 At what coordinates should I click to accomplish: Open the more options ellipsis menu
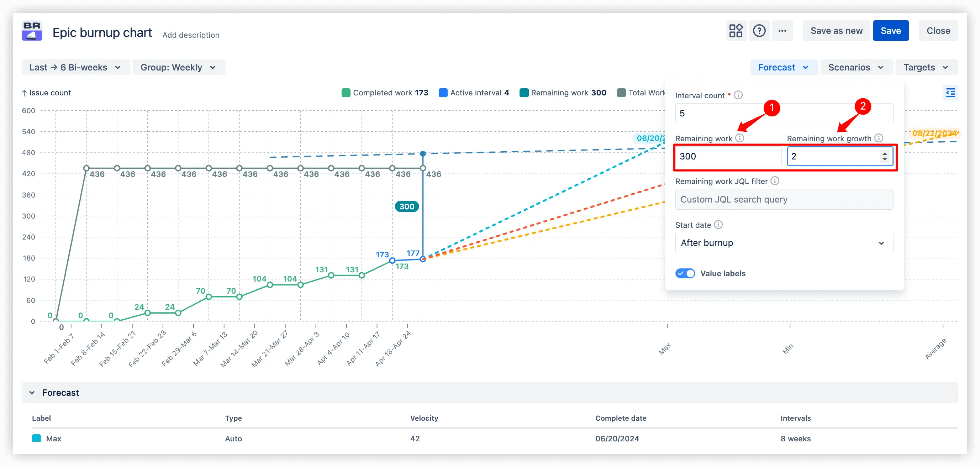[782, 31]
